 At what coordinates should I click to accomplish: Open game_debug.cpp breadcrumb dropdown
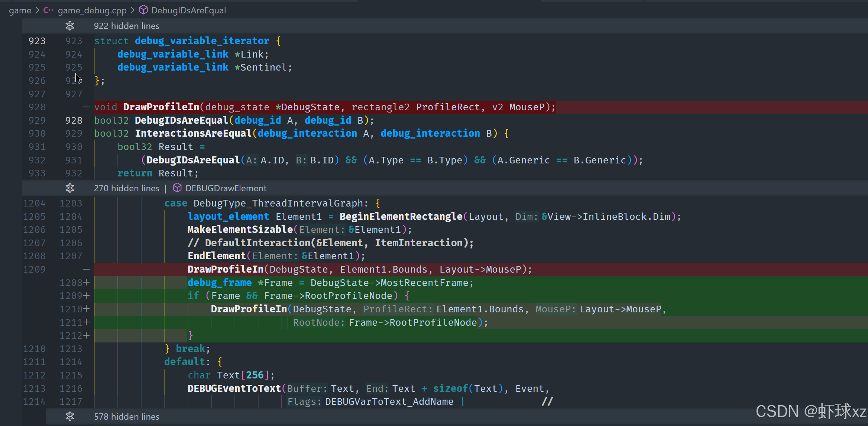[x=92, y=10]
